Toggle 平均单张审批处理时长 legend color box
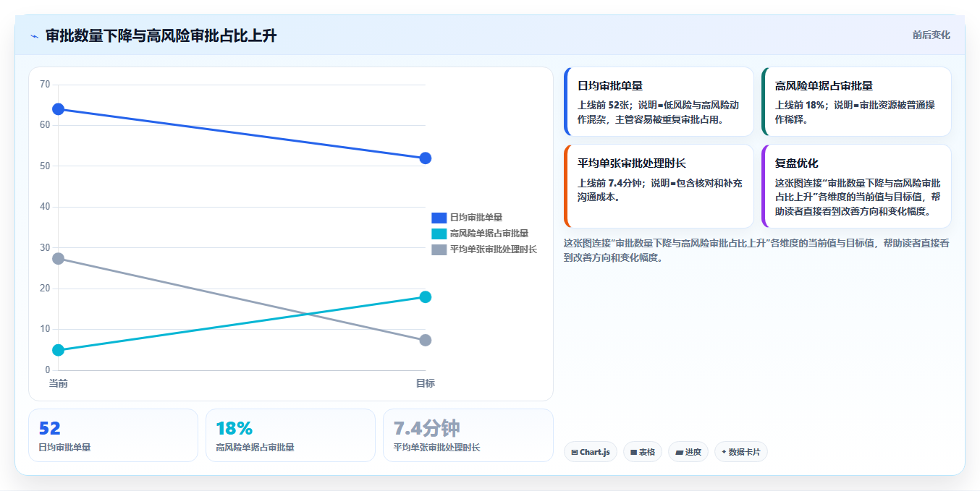 [x=439, y=249]
